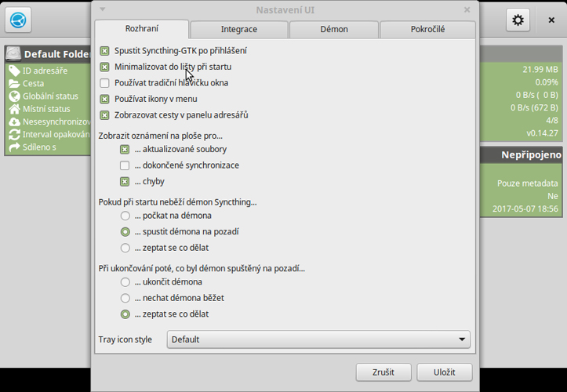Click the refresh icon beside Interval opakování
This screenshot has width=567, height=392.
pyautogui.click(x=14, y=135)
